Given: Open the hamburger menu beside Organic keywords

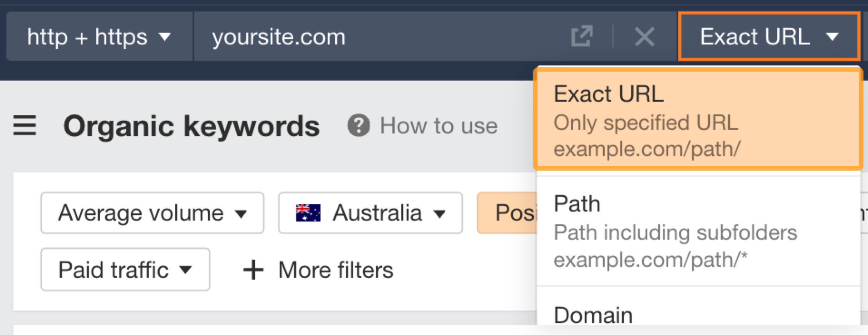Looking at the screenshot, I should (25, 126).
